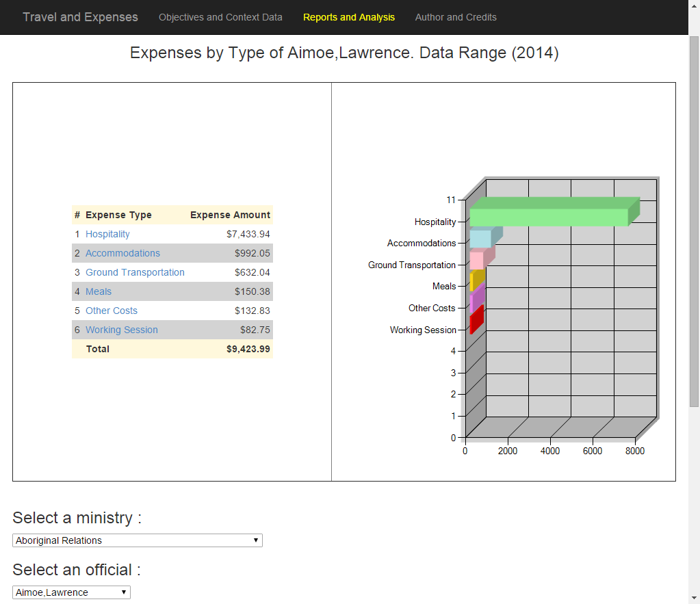The image size is (700, 604).
Task: Click the $7,433.94 Hospitality amount
Action: (x=248, y=234)
